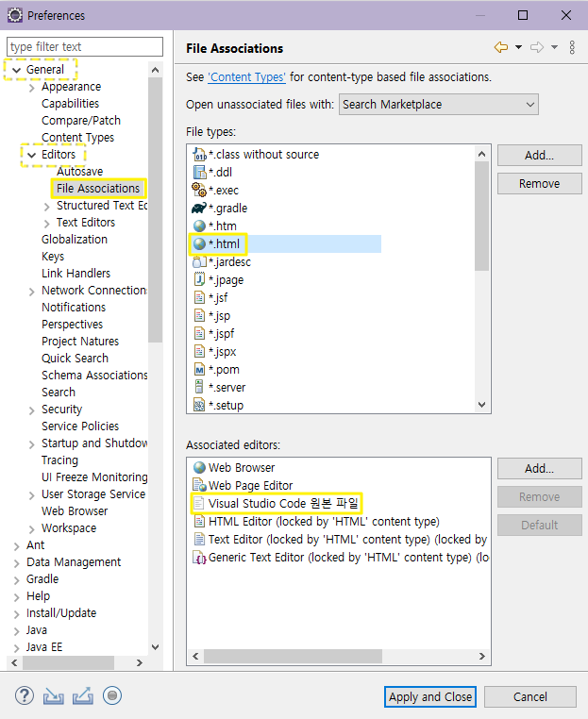The image size is (588, 719).
Task: Open the back history dropdown arrow
Action: 518,47
